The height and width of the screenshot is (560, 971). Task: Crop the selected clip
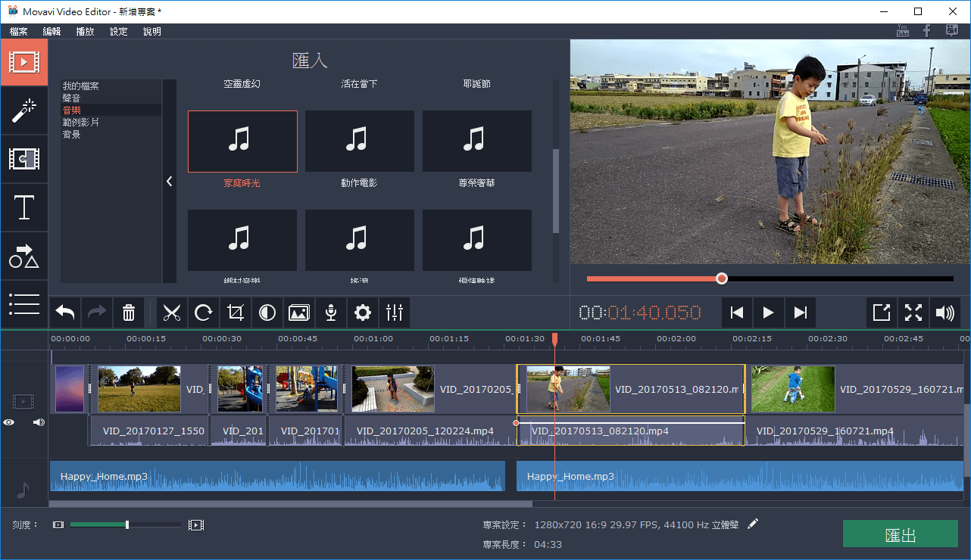tap(236, 312)
